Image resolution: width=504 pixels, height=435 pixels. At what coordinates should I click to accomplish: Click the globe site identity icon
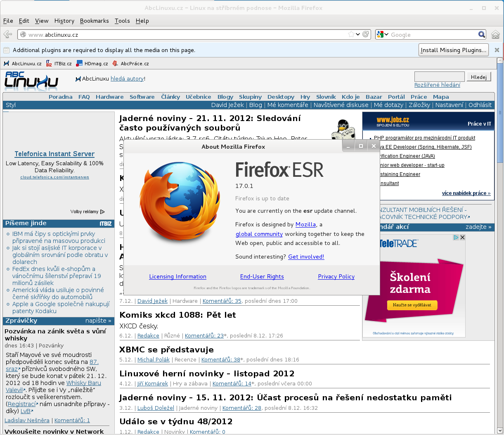tap(23, 35)
